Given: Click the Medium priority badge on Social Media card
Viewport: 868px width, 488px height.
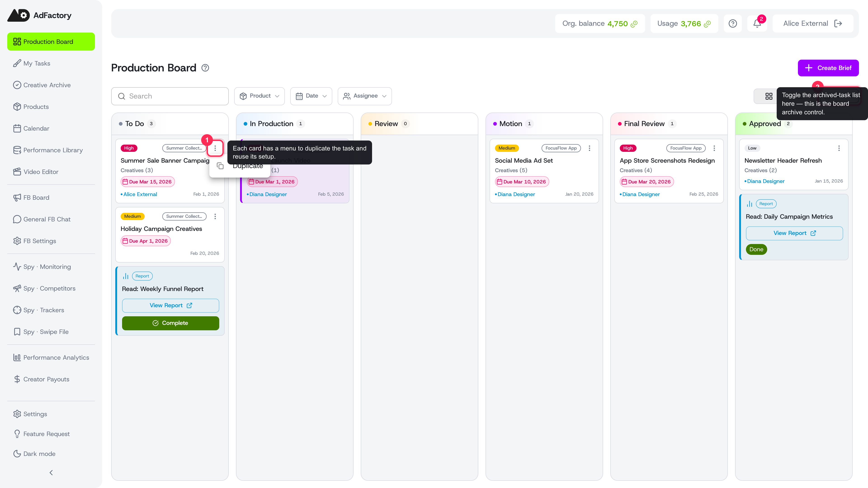Looking at the screenshot, I should click(507, 148).
